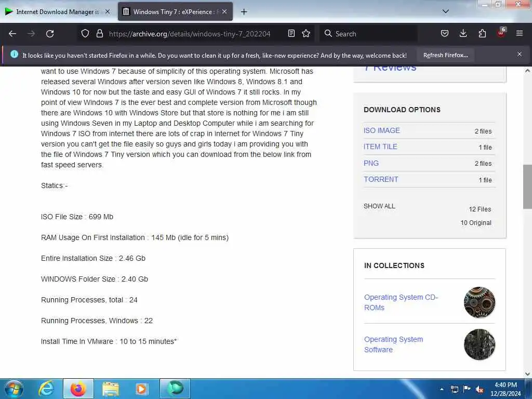
Task: Click the page vertical scrollbar thumb
Action: pos(527,187)
